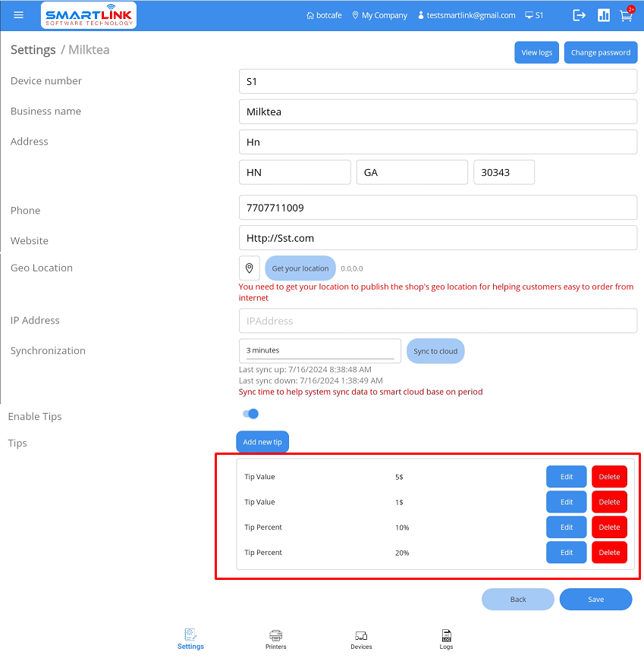Open the reports bar chart icon
Image resolution: width=644 pixels, height=658 pixels.
click(x=604, y=15)
